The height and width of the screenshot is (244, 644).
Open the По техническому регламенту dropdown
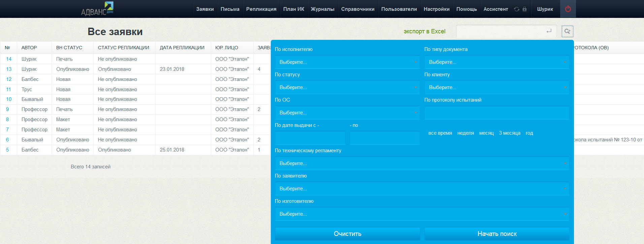pos(422,163)
